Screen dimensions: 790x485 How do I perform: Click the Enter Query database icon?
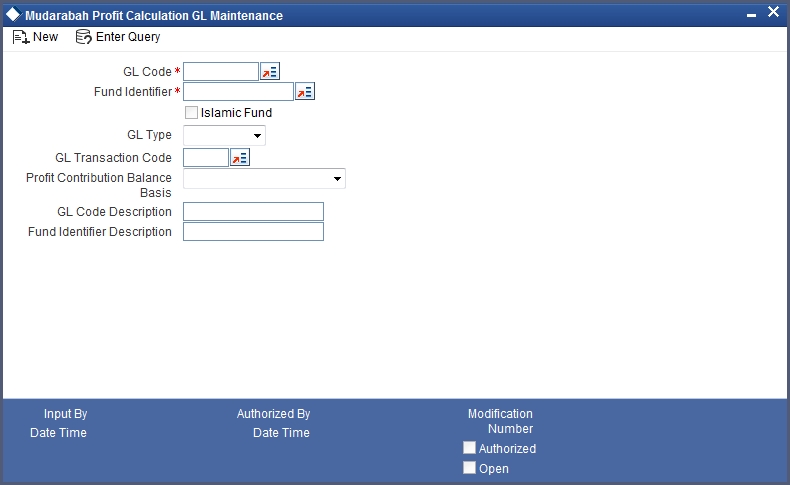click(x=83, y=37)
